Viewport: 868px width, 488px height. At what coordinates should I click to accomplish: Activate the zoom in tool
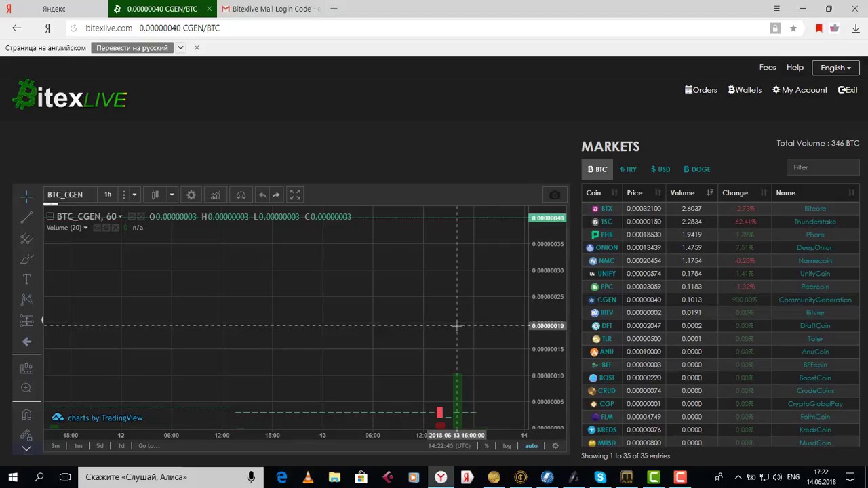coord(26,388)
